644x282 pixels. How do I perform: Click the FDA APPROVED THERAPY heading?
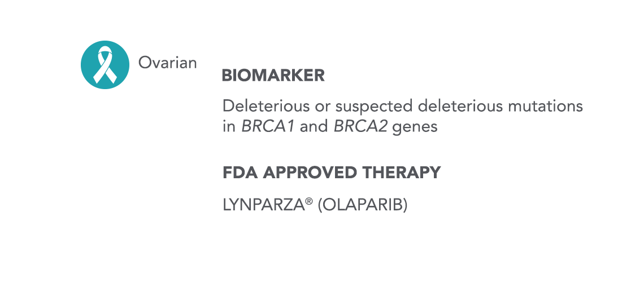332,173
